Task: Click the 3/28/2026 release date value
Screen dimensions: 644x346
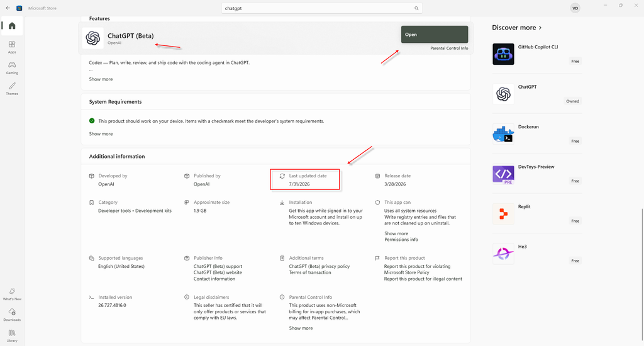Action: point(395,184)
